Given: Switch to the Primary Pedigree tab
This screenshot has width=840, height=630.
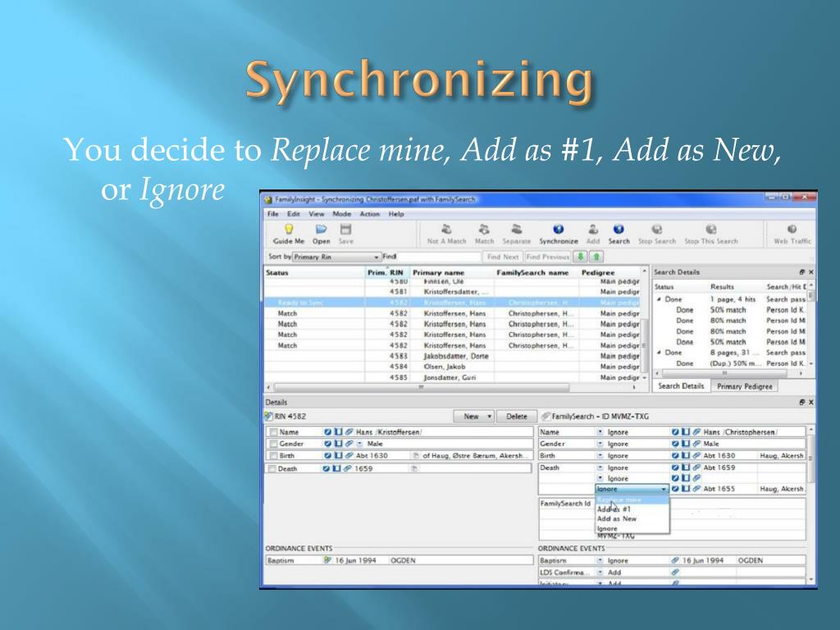Looking at the screenshot, I should pyautogui.click(x=744, y=386).
